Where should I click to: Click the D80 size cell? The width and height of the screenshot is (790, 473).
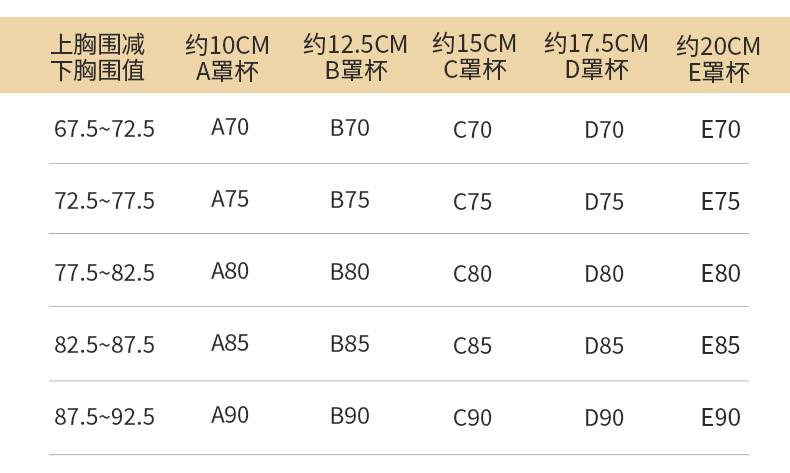tap(604, 274)
